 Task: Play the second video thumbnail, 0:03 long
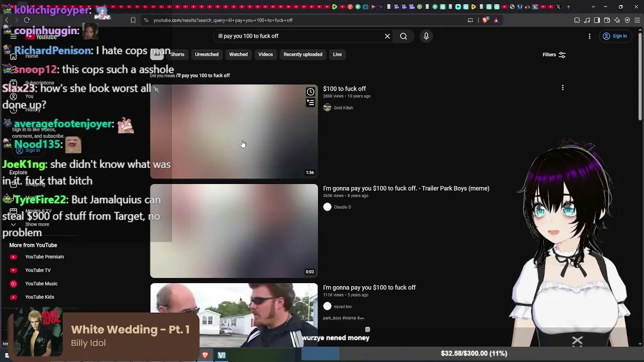pyautogui.click(x=234, y=231)
